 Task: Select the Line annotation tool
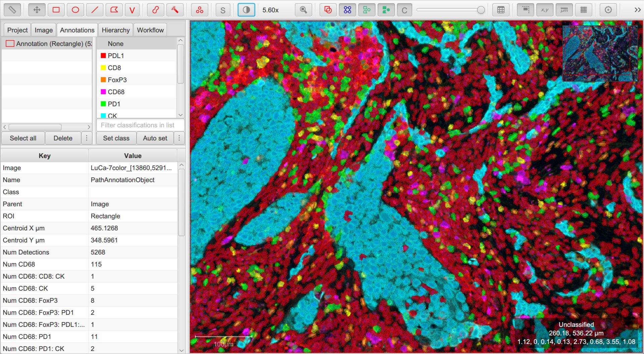click(95, 10)
